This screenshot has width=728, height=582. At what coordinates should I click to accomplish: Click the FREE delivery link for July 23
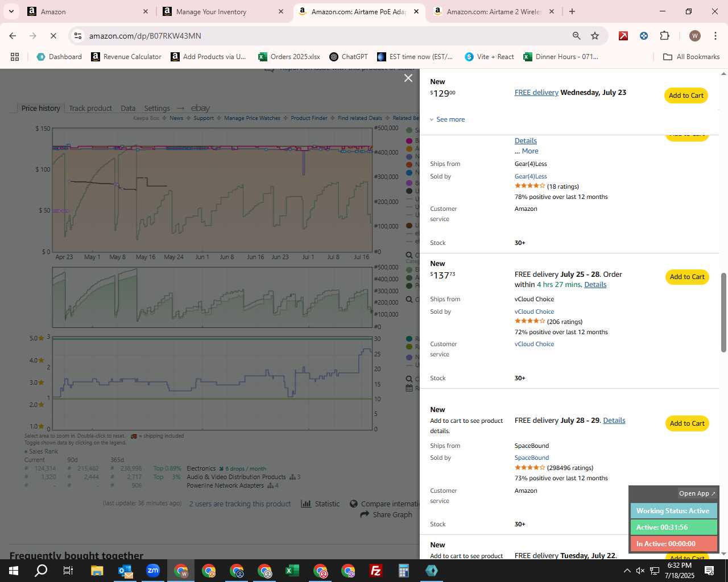click(x=536, y=93)
